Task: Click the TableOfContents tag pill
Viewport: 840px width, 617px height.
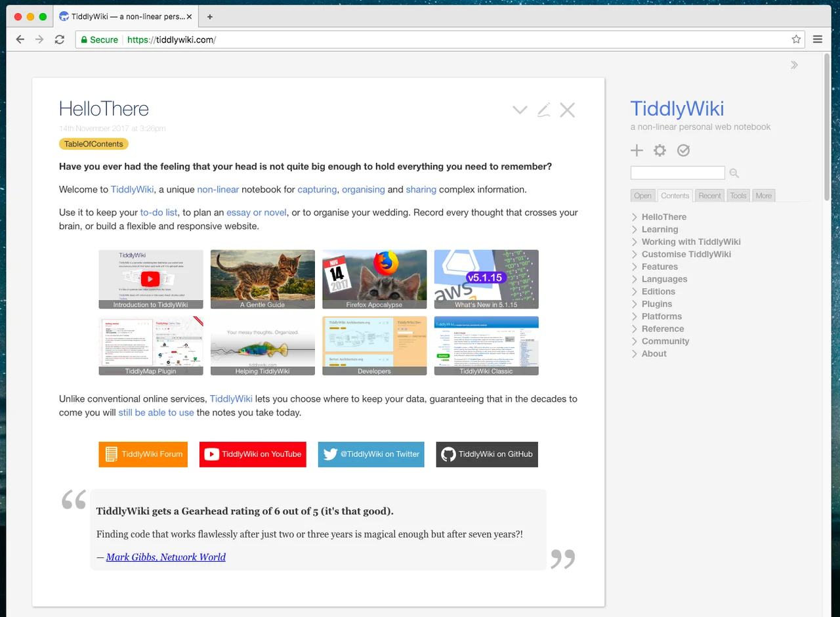Action: coord(94,144)
